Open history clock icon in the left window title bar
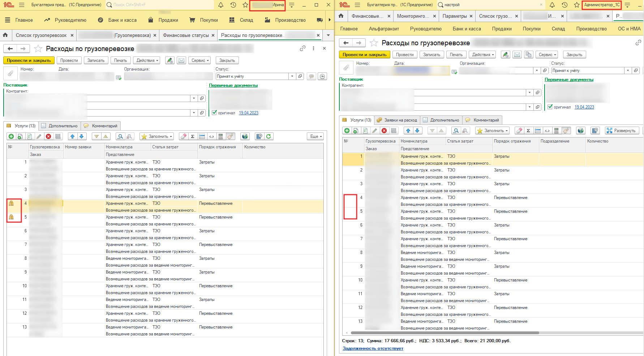644x356 pixels. point(233,5)
